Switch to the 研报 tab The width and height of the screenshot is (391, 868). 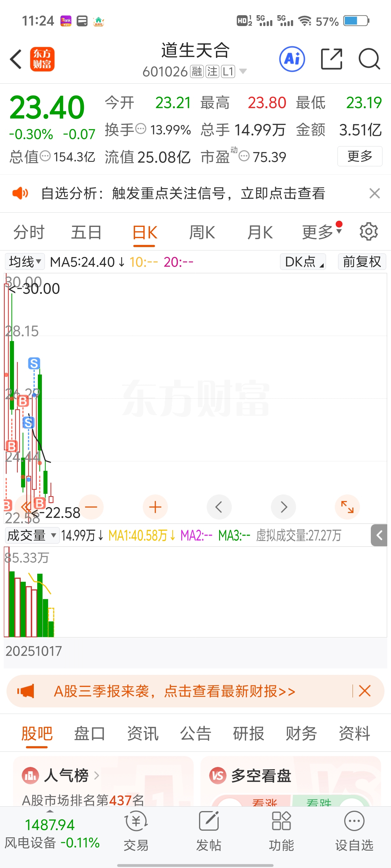tap(249, 733)
